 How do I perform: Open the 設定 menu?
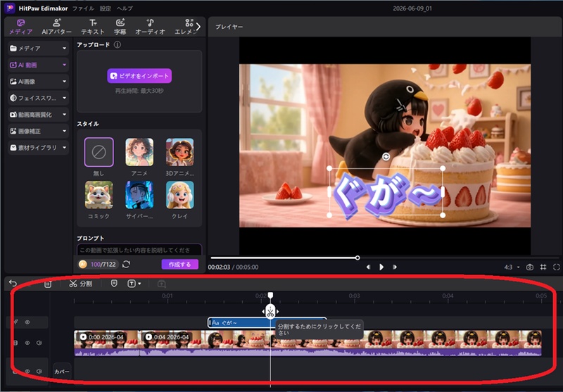tap(105, 8)
